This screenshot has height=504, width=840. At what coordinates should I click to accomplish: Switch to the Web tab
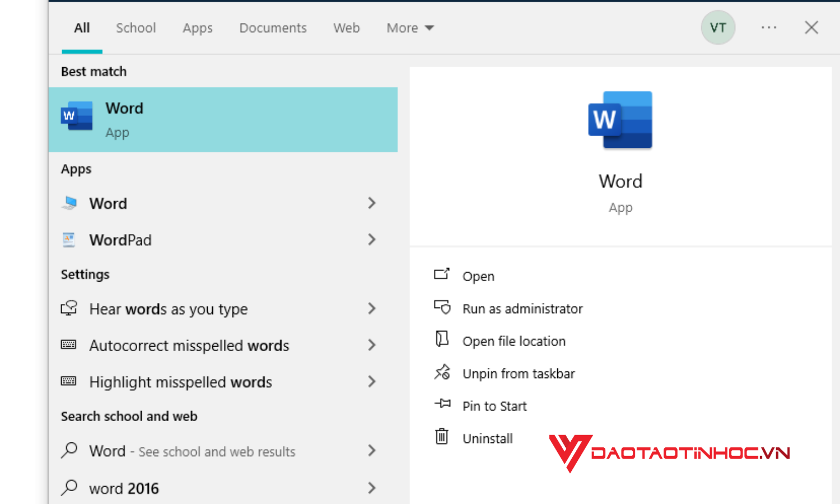point(347,28)
